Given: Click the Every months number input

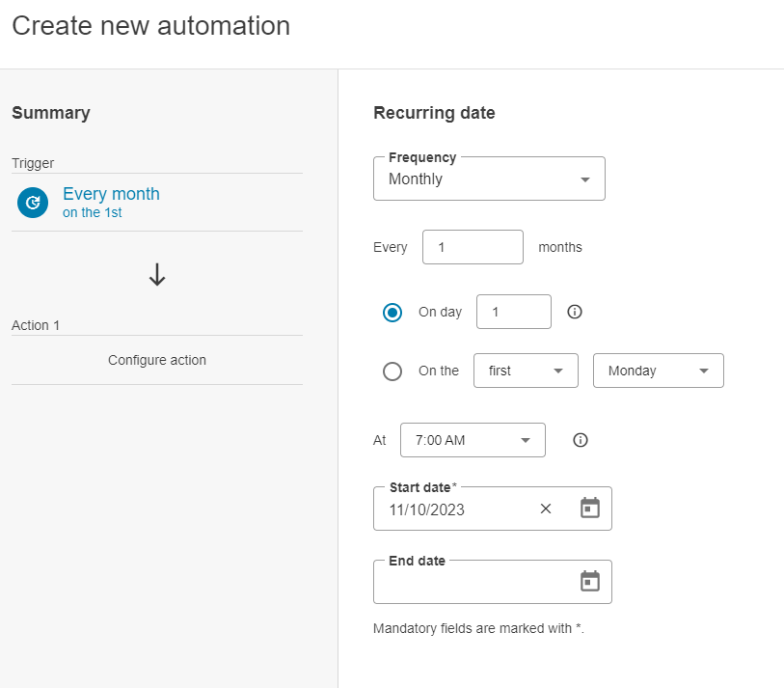Looking at the screenshot, I should coord(473,247).
